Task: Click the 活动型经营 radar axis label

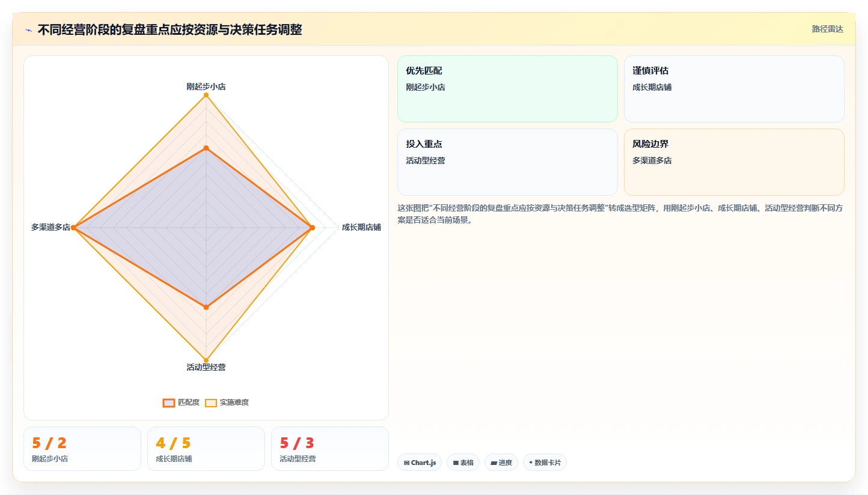Action: tap(206, 367)
